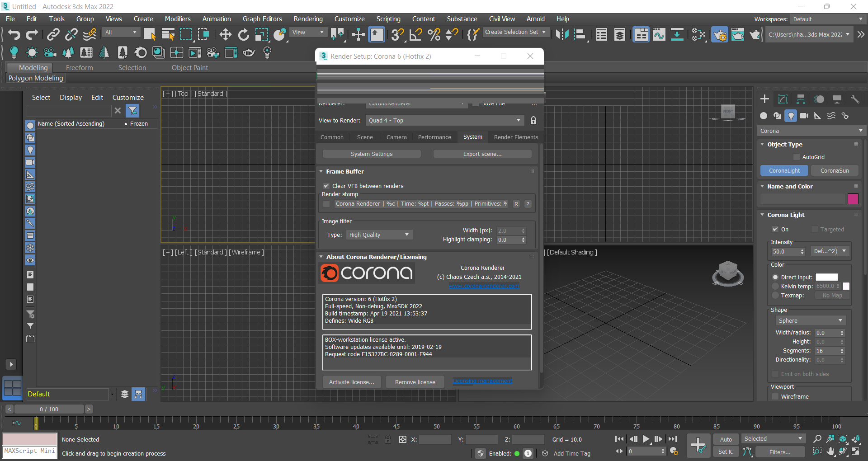The width and height of the screenshot is (868, 461).
Task: Open the Licensing management link
Action: pos(482,381)
